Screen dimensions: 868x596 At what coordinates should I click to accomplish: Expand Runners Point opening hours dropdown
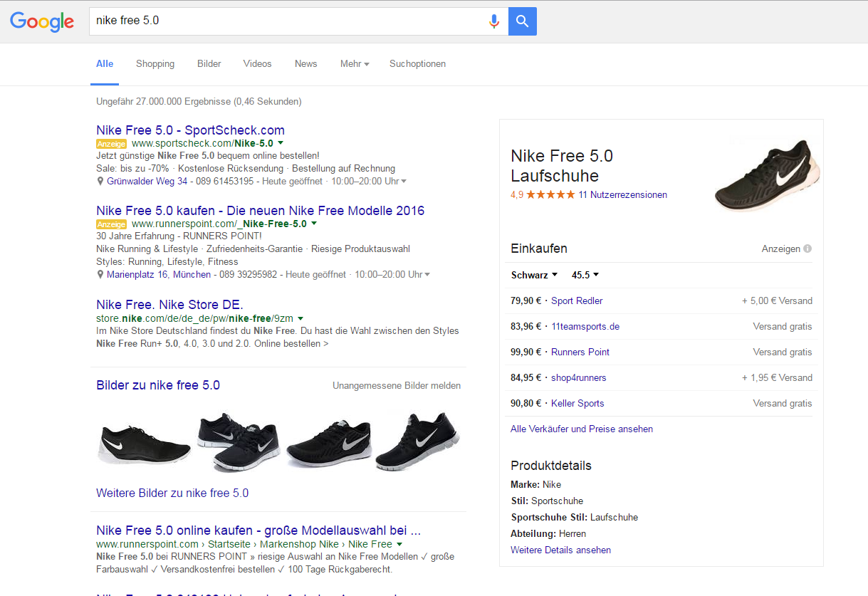427,275
